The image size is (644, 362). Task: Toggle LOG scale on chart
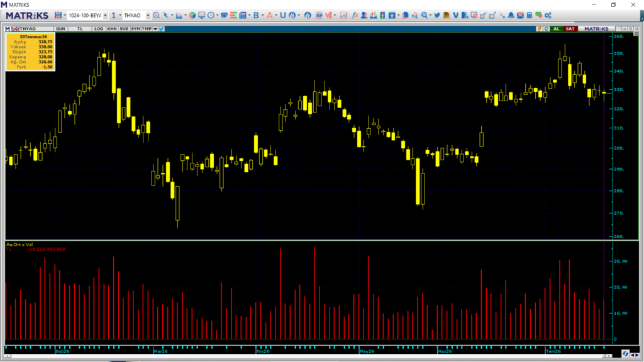tap(99, 29)
